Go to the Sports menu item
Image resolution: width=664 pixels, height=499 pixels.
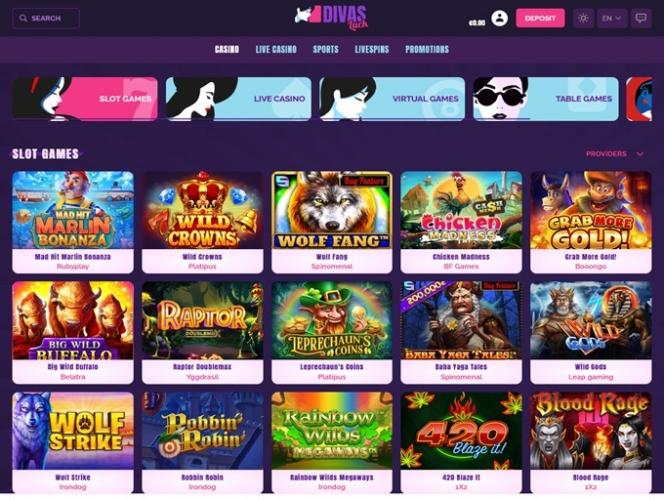[x=326, y=49]
